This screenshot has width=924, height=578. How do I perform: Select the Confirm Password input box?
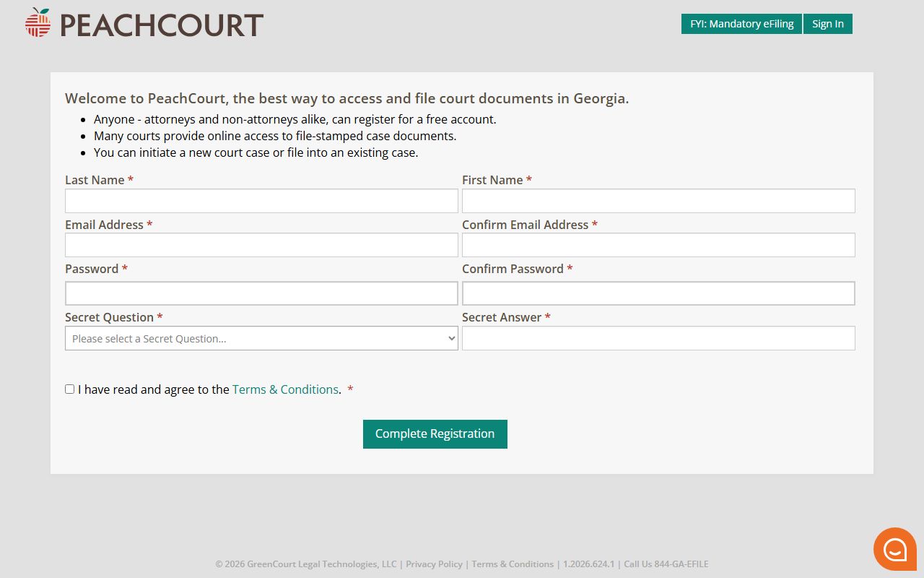coord(658,293)
